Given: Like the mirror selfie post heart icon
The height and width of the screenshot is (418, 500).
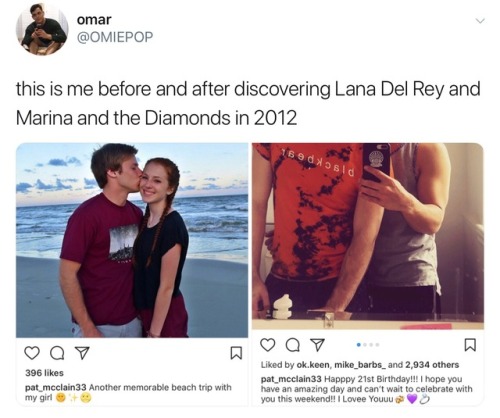Looking at the screenshot, I should tap(267, 345).
